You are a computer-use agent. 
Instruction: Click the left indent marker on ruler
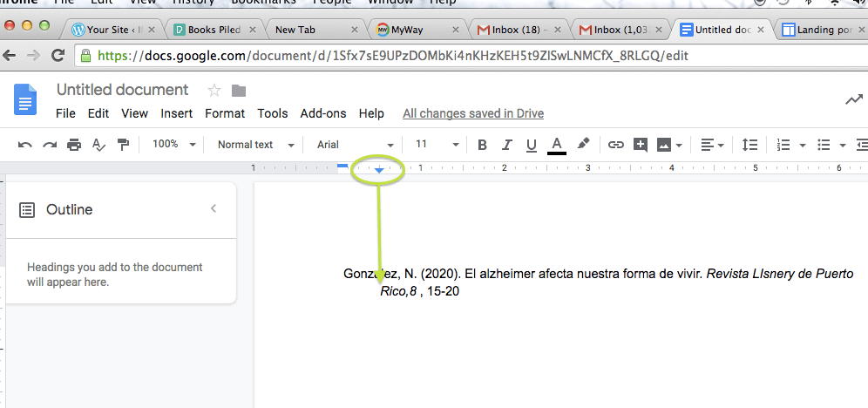click(379, 169)
